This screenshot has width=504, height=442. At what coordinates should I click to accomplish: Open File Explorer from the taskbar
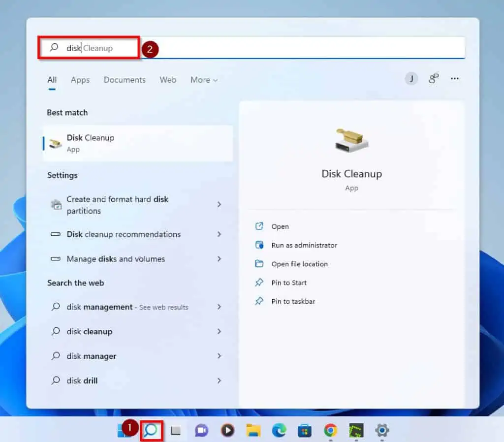tap(253, 430)
